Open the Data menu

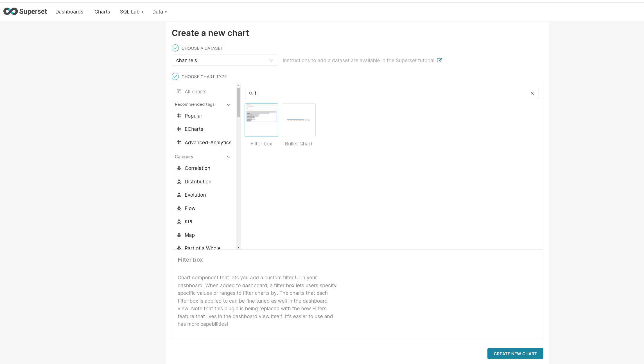click(159, 12)
